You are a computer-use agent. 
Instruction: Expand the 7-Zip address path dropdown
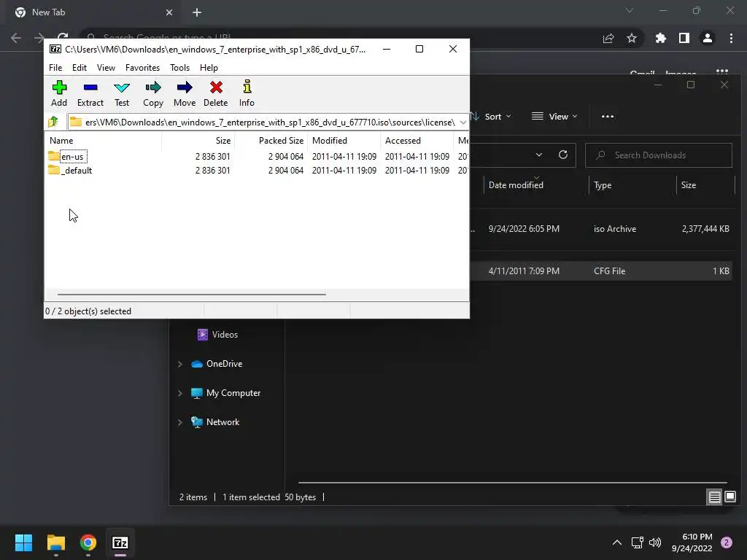(462, 122)
